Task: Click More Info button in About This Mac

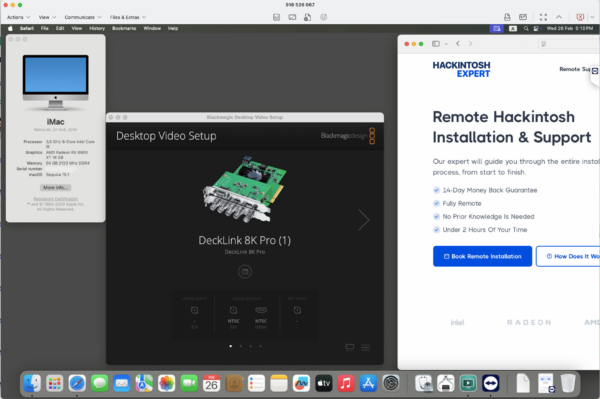Action: coord(55,187)
